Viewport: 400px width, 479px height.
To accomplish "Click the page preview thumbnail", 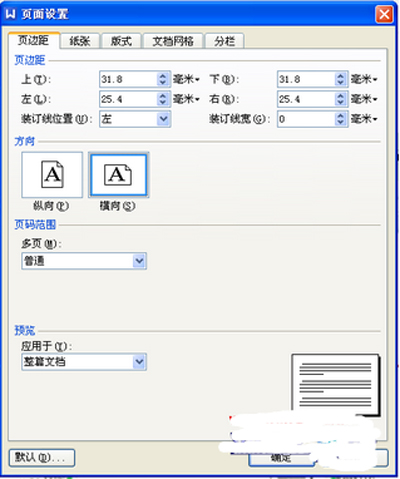I will pyautogui.click(x=336, y=384).
